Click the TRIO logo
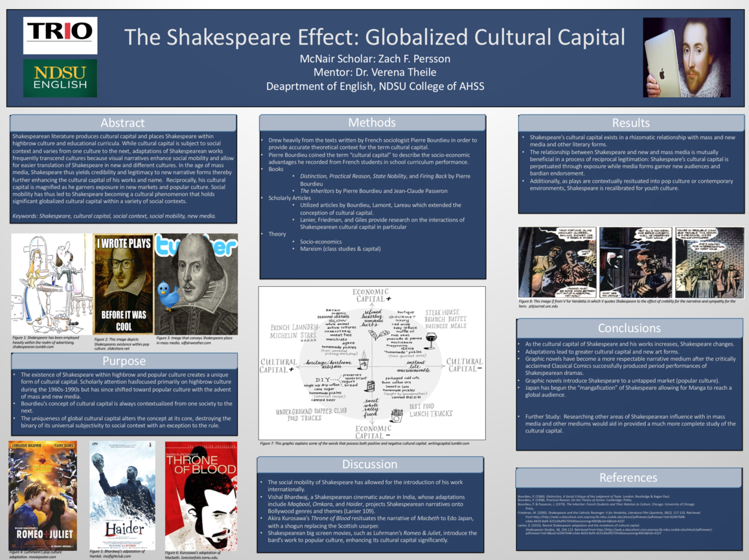The height and width of the screenshot is (560, 749). pos(60,35)
